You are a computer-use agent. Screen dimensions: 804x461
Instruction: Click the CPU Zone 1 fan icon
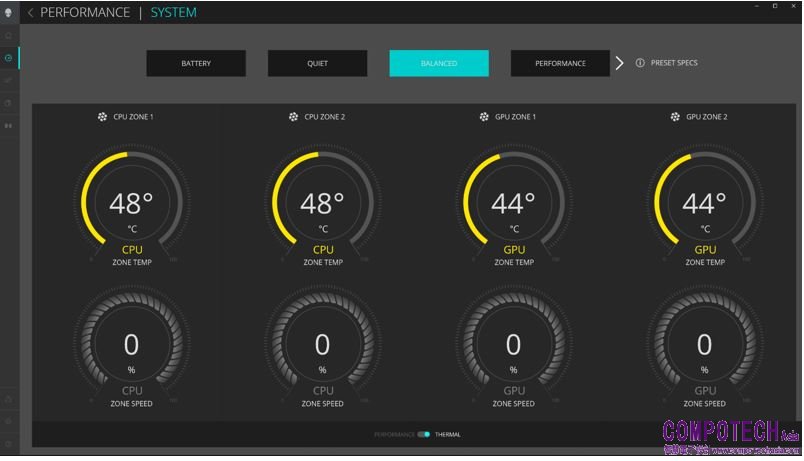(102, 117)
